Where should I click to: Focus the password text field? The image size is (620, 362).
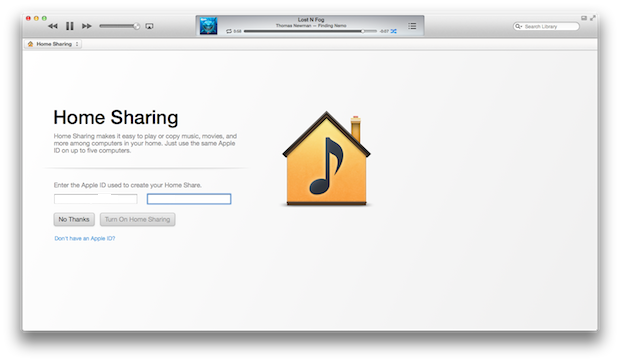click(189, 199)
